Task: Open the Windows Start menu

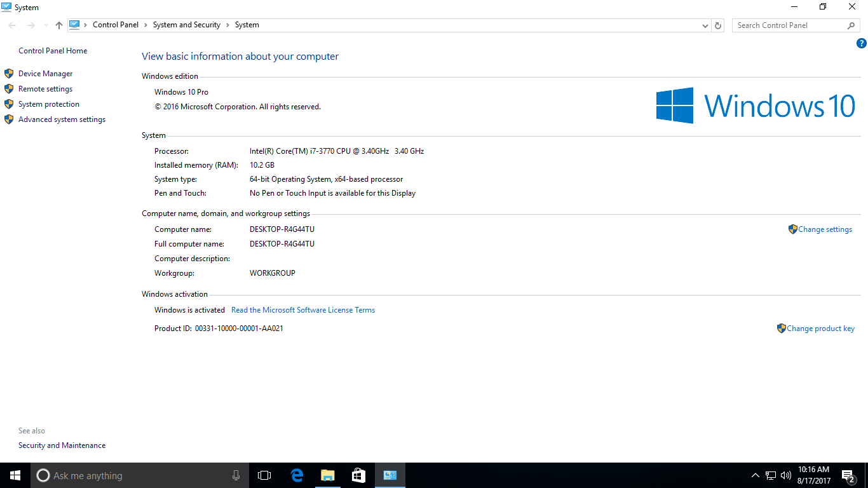Action: [15, 475]
